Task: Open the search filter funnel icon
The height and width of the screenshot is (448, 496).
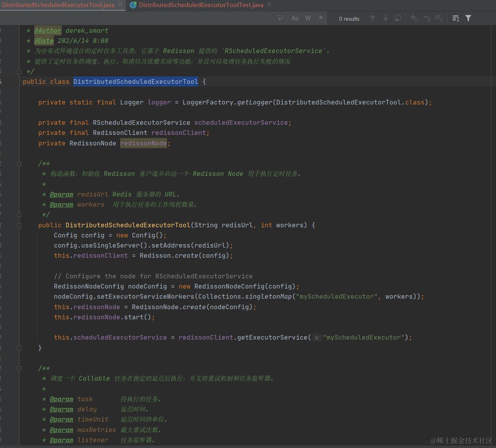Action: [468, 18]
